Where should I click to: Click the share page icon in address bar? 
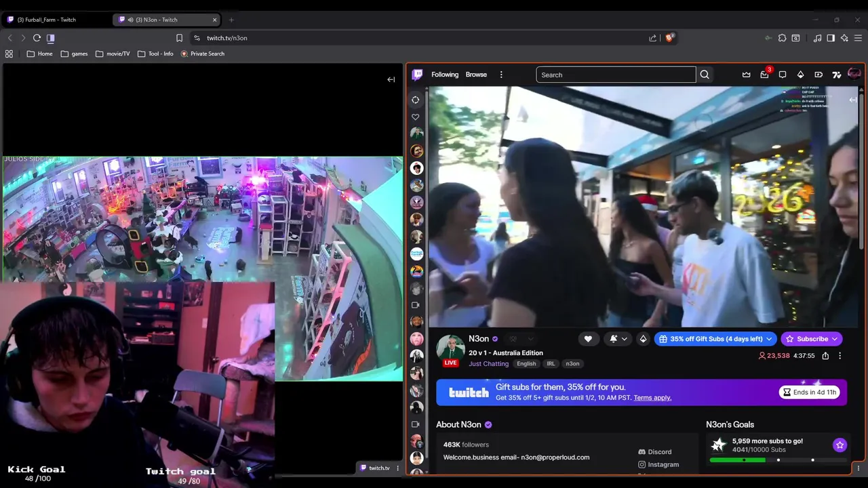point(652,38)
